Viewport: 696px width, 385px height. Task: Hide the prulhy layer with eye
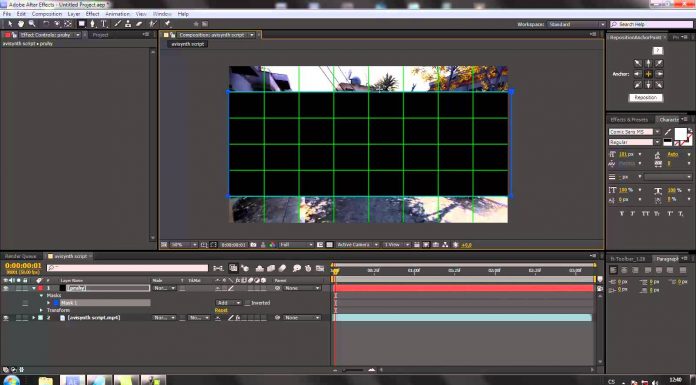[6, 288]
